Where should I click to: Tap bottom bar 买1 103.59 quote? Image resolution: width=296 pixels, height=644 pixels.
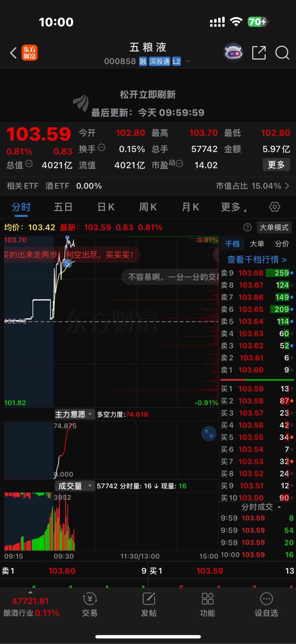click(x=222, y=571)
